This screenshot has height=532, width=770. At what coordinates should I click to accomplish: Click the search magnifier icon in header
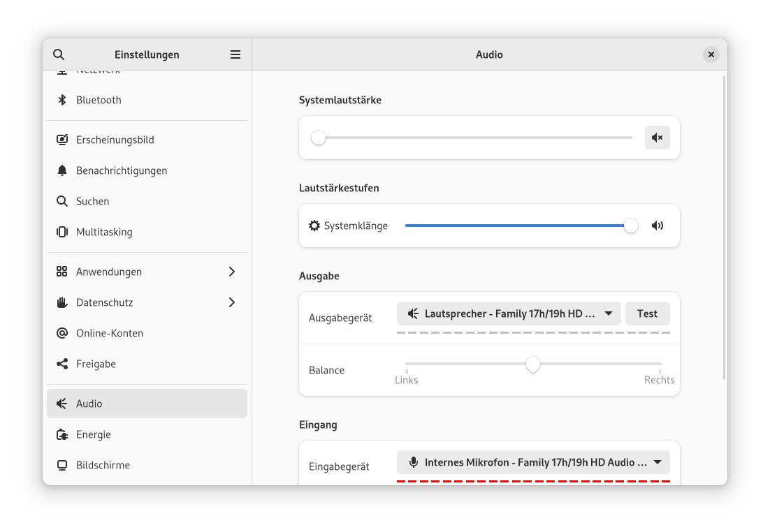click(x=59, y=54)
